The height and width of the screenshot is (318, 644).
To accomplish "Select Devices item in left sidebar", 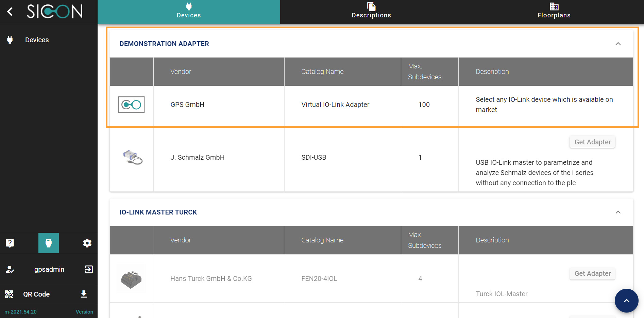I will 37,40.
